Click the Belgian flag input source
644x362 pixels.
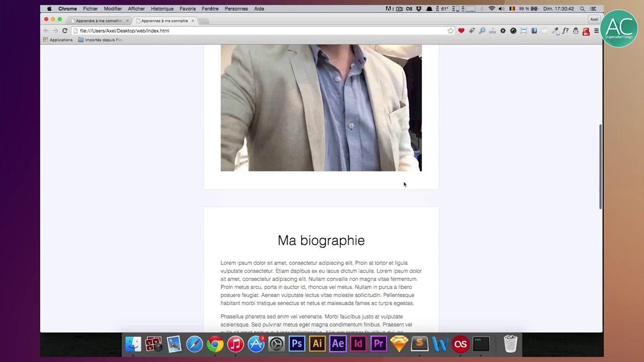pyautogui.click(x=512, y=9)
